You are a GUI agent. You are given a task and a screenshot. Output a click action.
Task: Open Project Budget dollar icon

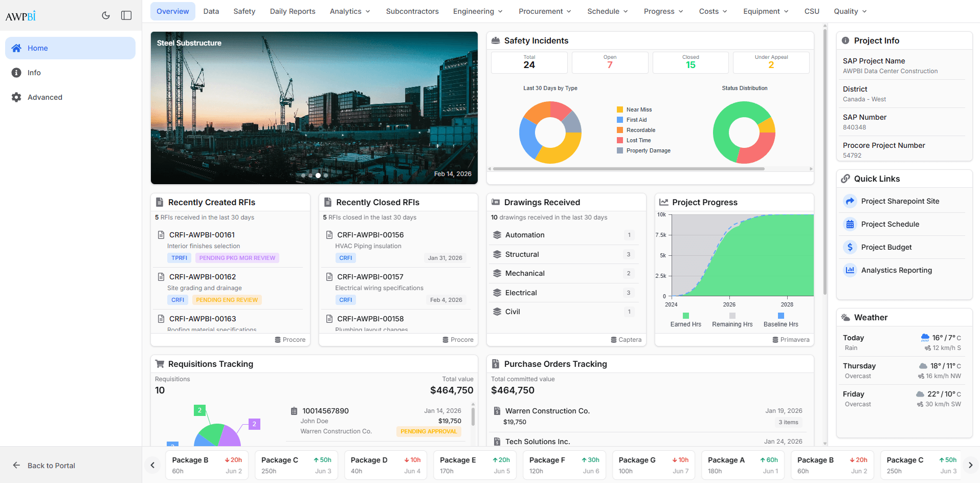[850, 247]
